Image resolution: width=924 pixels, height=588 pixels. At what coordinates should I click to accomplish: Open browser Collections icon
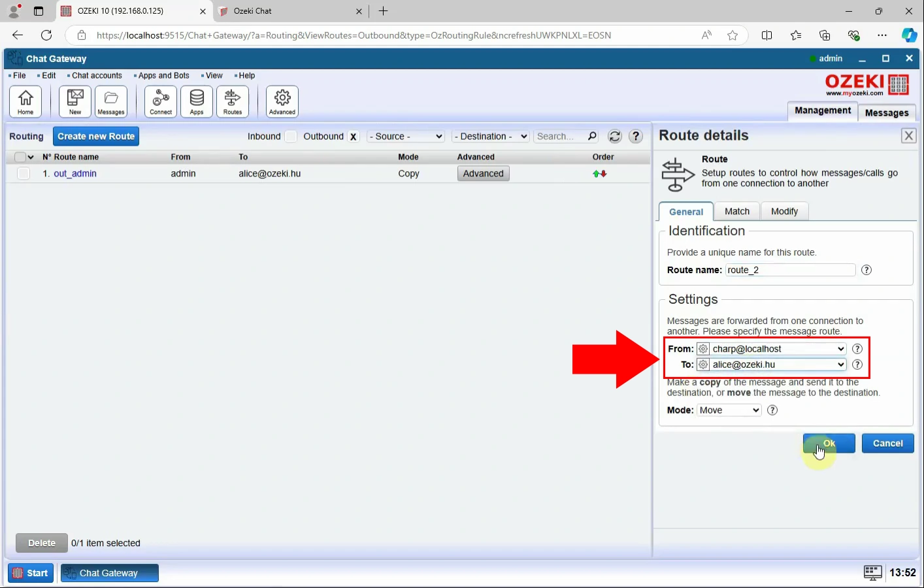point(825,35)
